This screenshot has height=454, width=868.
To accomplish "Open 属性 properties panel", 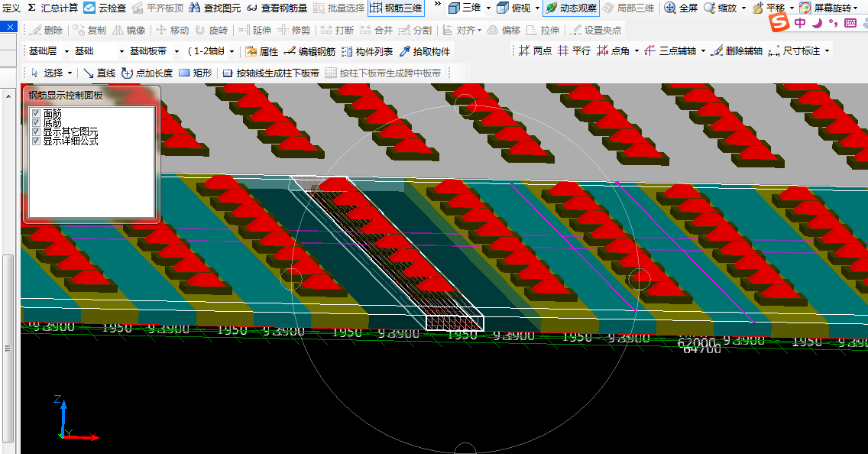I will [262, 51].
